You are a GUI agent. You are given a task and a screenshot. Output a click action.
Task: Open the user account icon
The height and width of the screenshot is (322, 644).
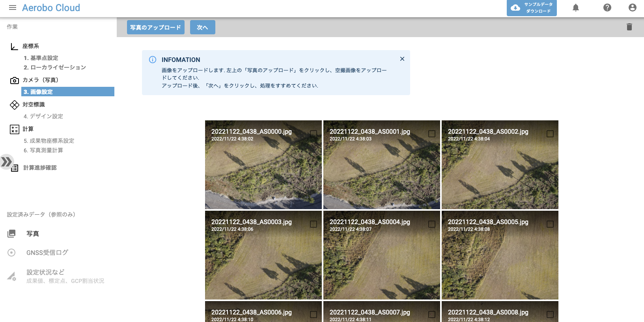pos(633,7)
